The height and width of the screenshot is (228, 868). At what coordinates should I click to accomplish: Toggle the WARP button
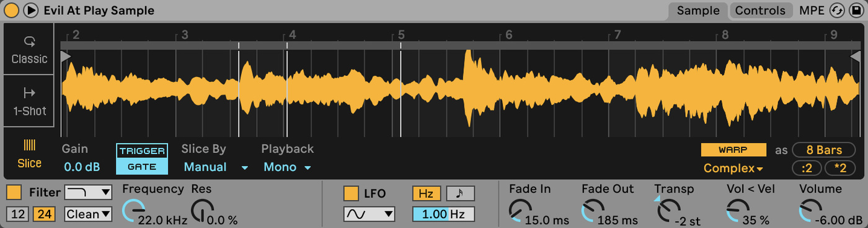click(x=733, y=150)
